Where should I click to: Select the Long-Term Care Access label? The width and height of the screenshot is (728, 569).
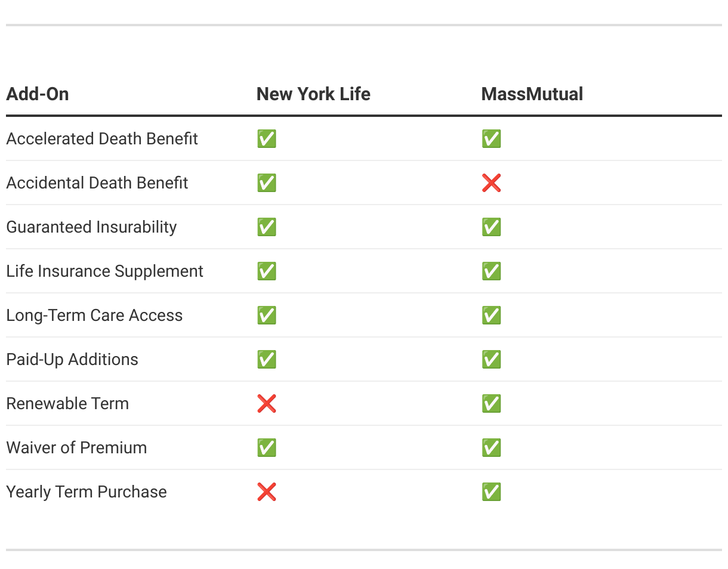click(x=94, y=316)
